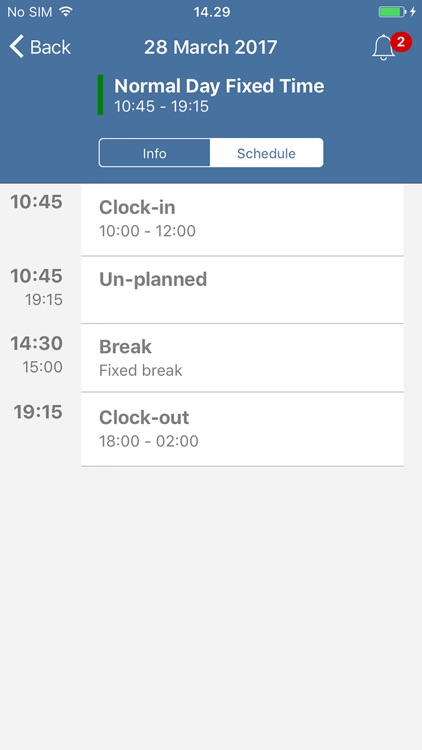Select the Un-planned schedule row

(242, 290)
